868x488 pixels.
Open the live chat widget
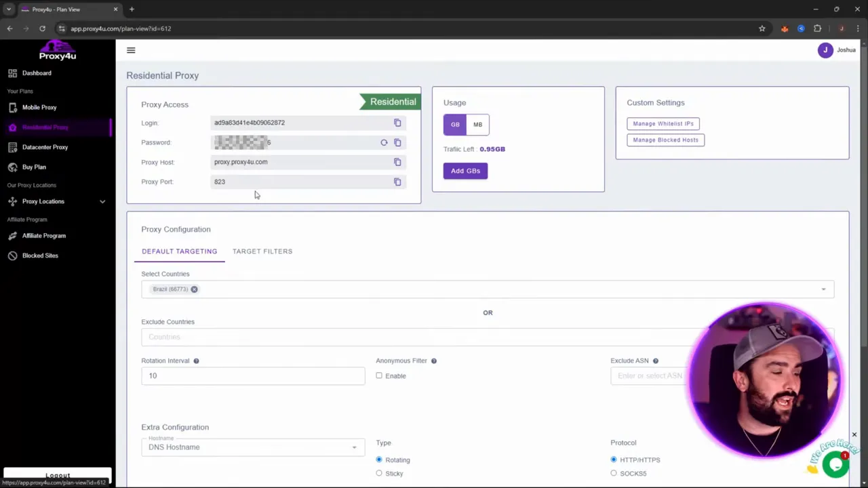tap(835, 464)
